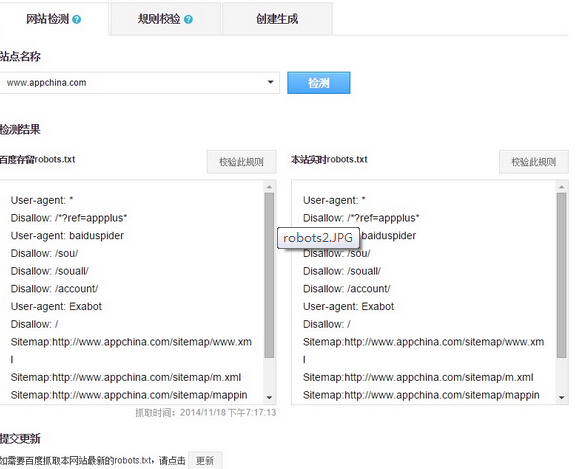Click the right robots.txt scrollbar thumb
Screen dimensions: 576x469
(561, 275)
